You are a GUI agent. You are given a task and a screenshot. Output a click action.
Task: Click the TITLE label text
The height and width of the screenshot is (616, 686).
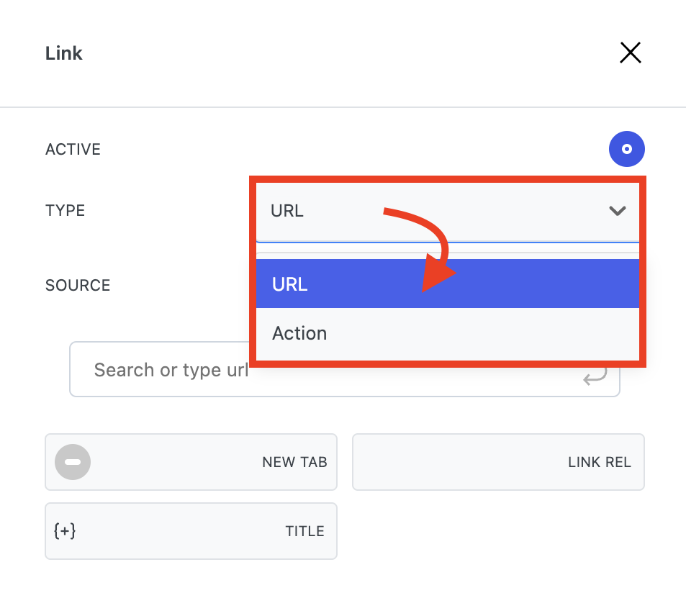(304, 531)
